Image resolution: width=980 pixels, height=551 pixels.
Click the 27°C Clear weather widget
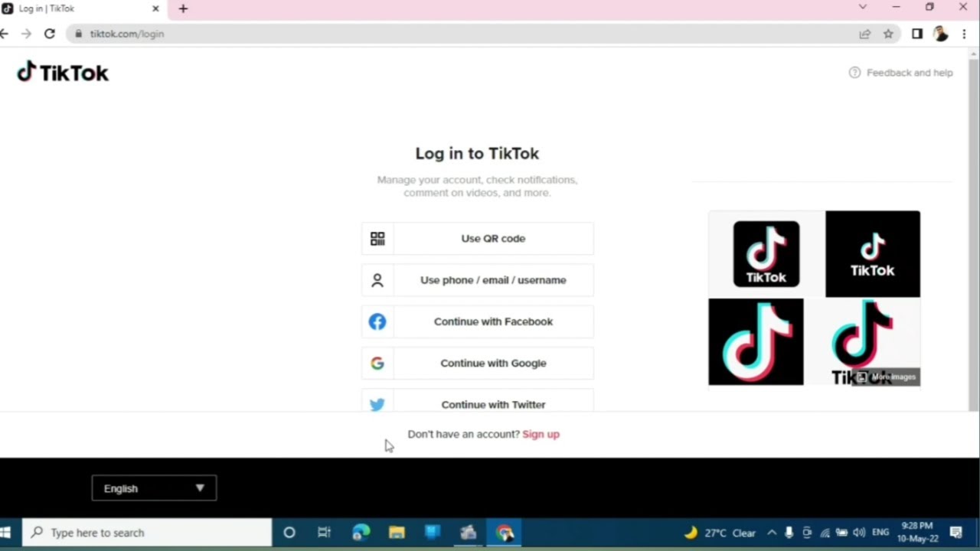coord(720,533)
